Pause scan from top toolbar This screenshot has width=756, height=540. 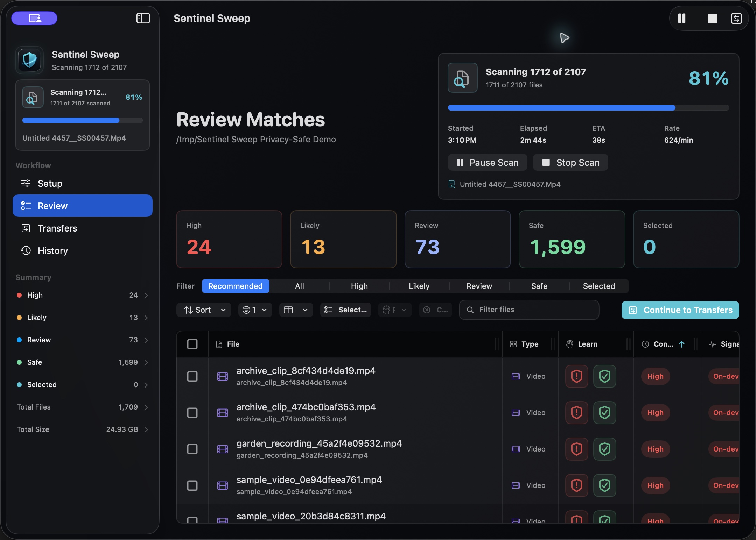coord(682,18)
